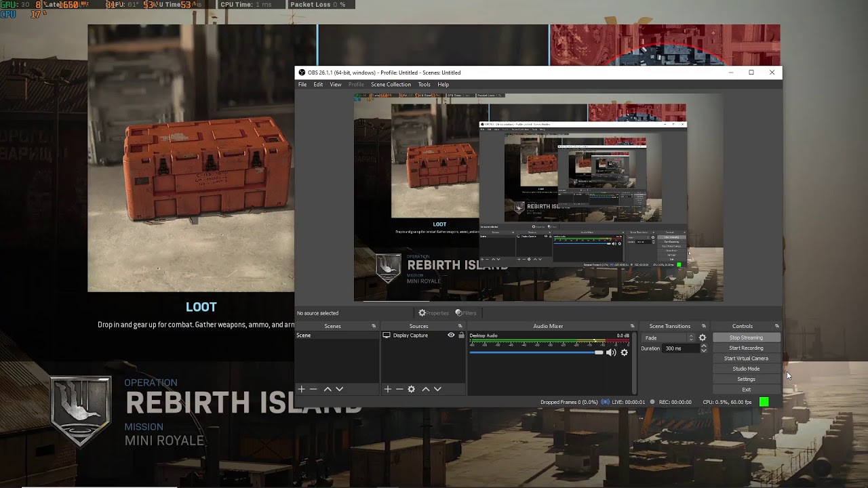Click 'MINI ROYALE' text in game window
The height and width of the screenshot is (488, 868).
click(x=164, y=441)
